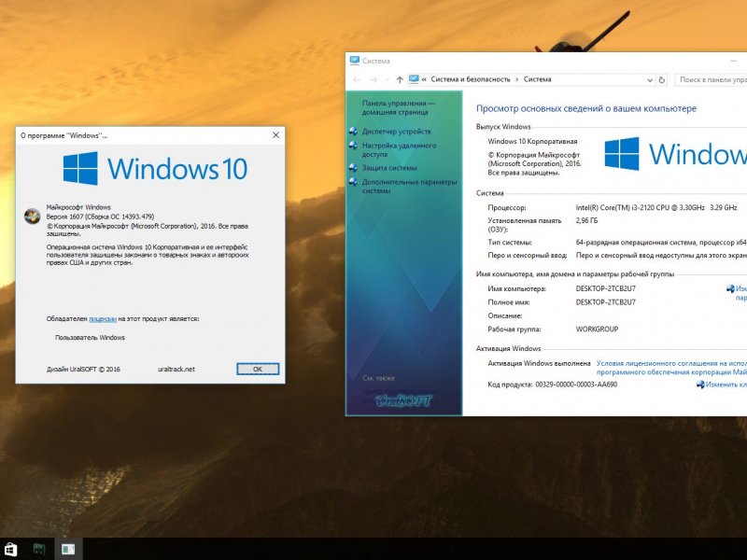747x560 pixels.
Task: Click 'Пользователь Windows' in About dialog
Action: pos(90,338)
